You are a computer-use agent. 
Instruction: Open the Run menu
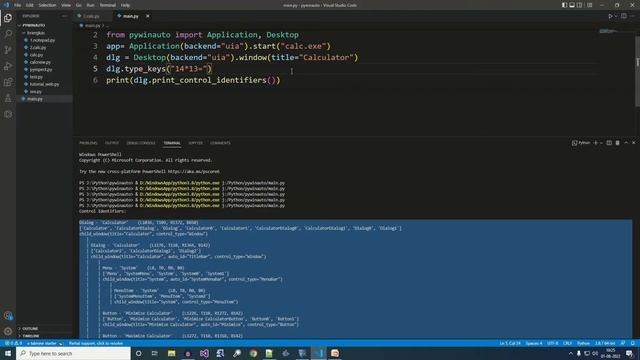tap(90, 5)
